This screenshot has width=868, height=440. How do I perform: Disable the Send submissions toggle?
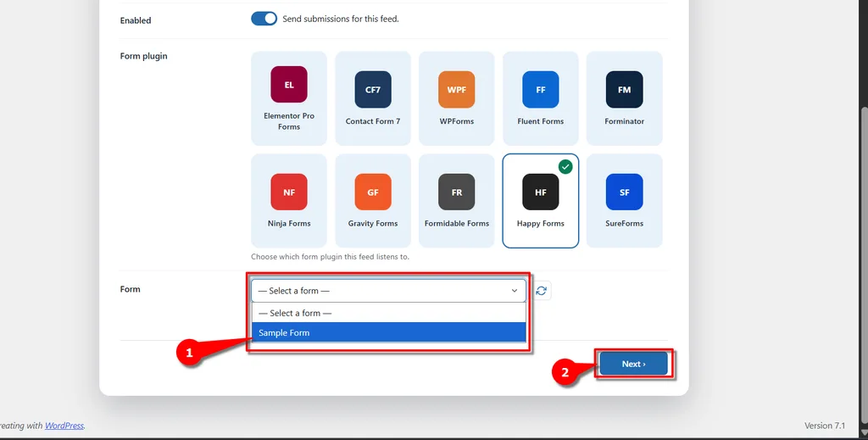pos(264,19)
